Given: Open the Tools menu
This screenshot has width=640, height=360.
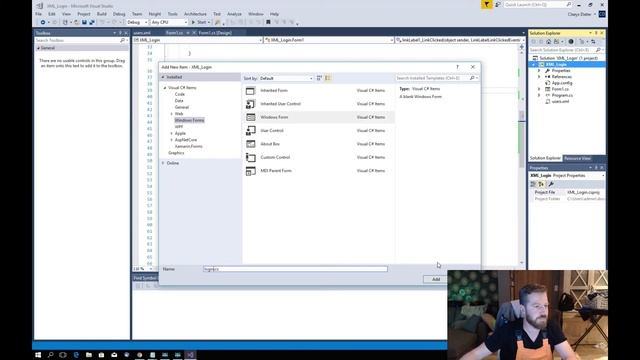Looking at the screenshot, I should click(x=173, y=14).
